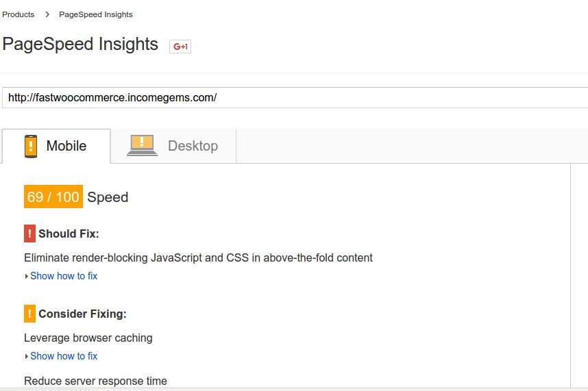
Task: Click the orange mobile phone icon
Action: tap(31, 147)
